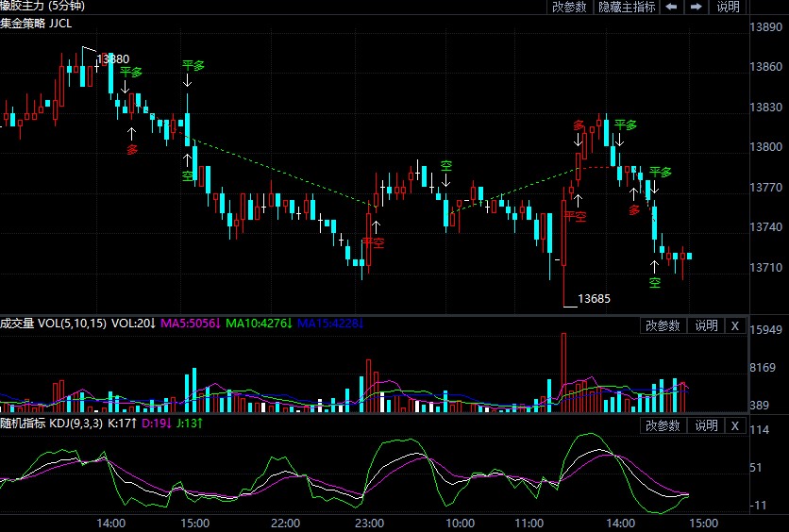Click the MA5:5056 value label
Screen dimensions: 789x532
click(191, 323)
